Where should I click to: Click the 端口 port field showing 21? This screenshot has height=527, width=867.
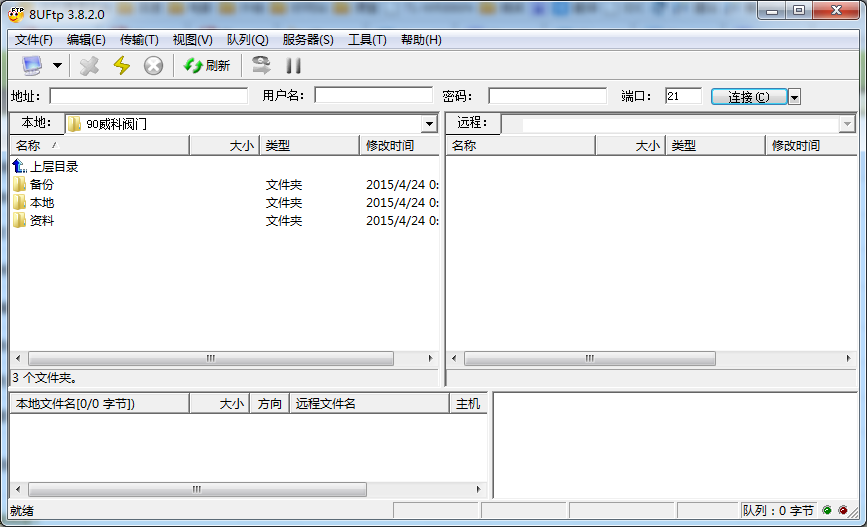click(683, 96)
